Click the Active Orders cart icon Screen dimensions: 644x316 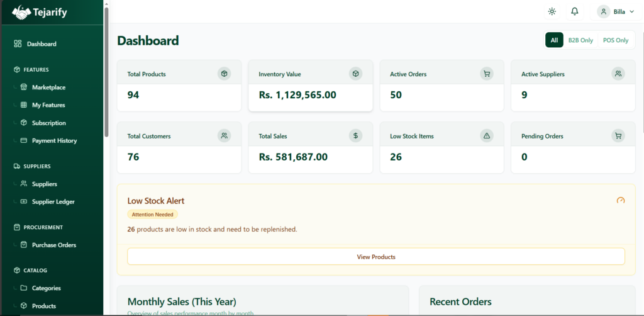pyautogui.click(x=487, y=74)
